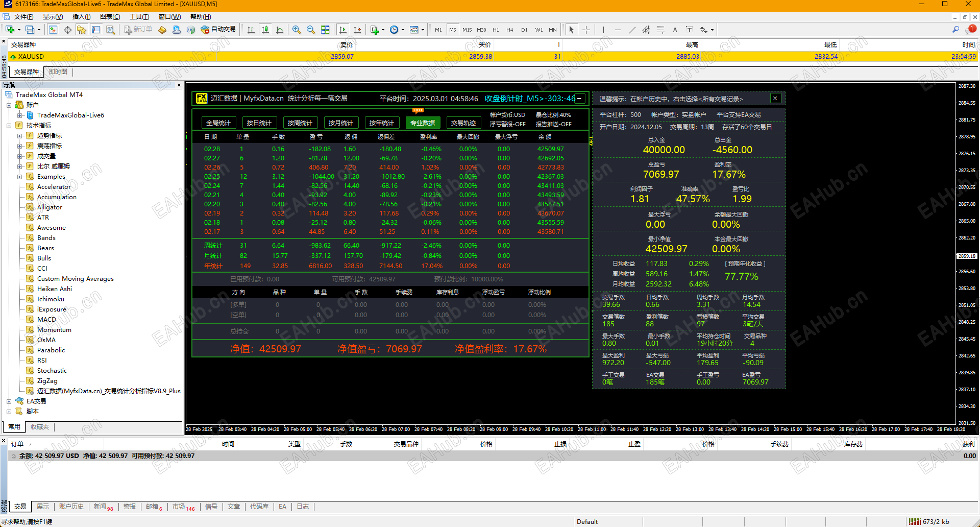Select the crosshair tool
The width and height of the screenshot is (980, 527).
coord(586,30)
